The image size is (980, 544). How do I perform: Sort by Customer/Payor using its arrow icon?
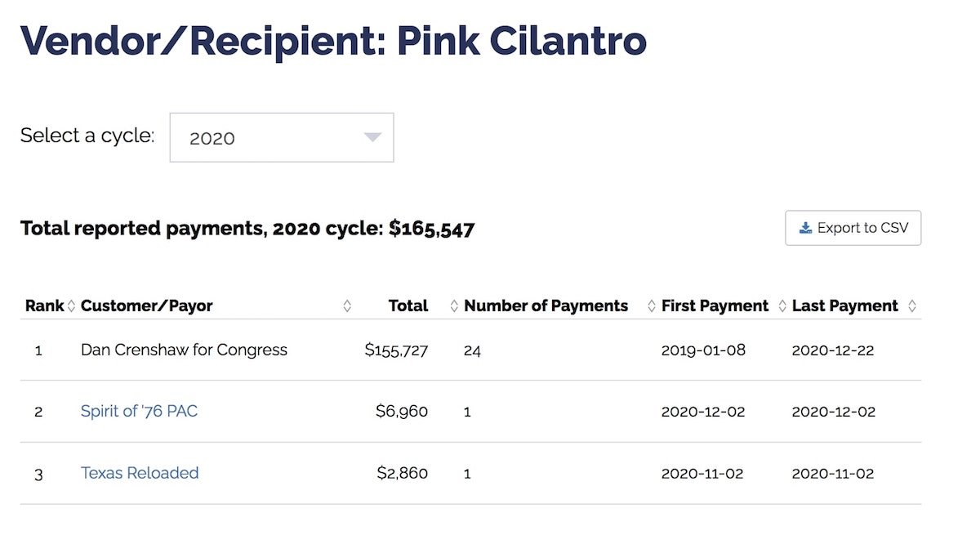347,306
